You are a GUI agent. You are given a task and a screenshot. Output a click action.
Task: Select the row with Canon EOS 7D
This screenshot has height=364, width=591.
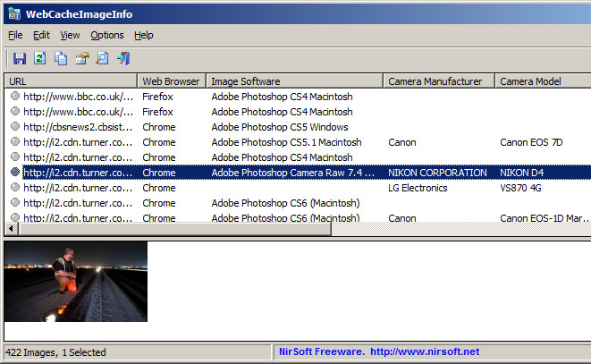(298, 142)
